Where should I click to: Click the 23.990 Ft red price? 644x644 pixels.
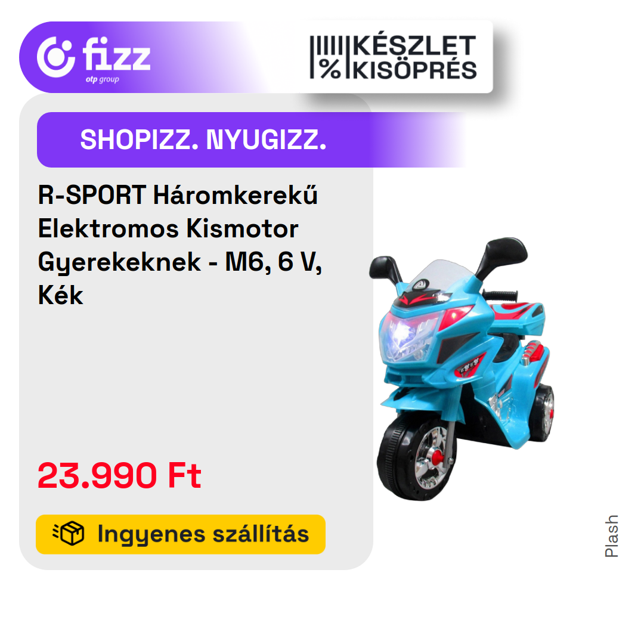click(x=119, y=475)
